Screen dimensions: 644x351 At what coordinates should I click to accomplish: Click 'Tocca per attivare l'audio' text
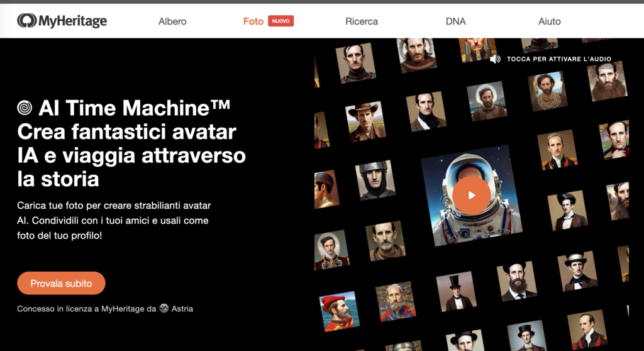point(559,58)
